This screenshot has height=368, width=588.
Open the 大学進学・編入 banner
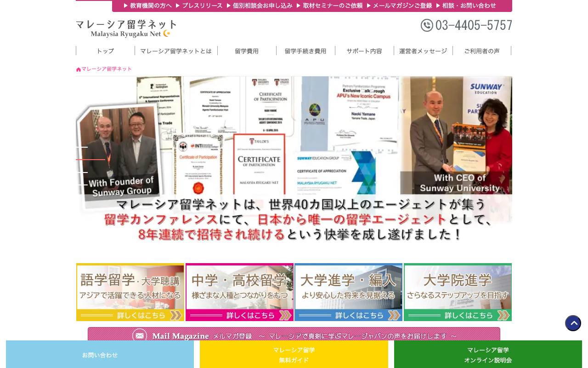pos(348,292)
